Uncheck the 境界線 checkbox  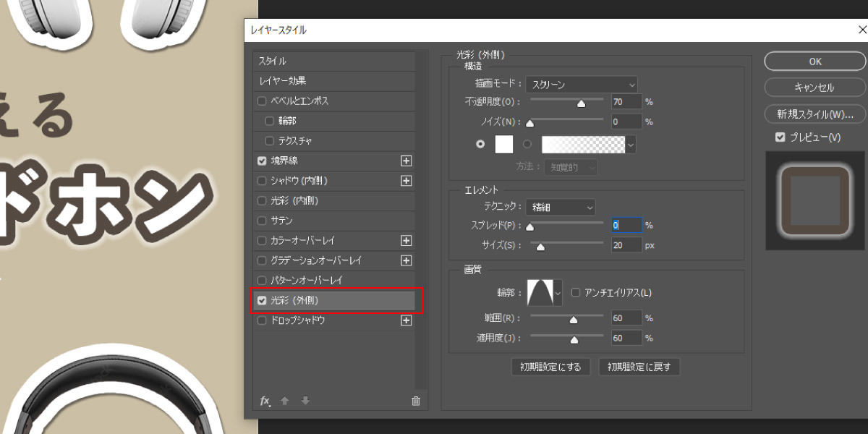click(262, 161)
